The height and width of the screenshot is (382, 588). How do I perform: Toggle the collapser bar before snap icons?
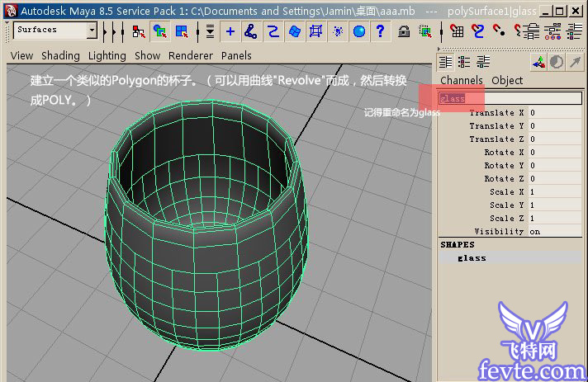pos(441,31)
